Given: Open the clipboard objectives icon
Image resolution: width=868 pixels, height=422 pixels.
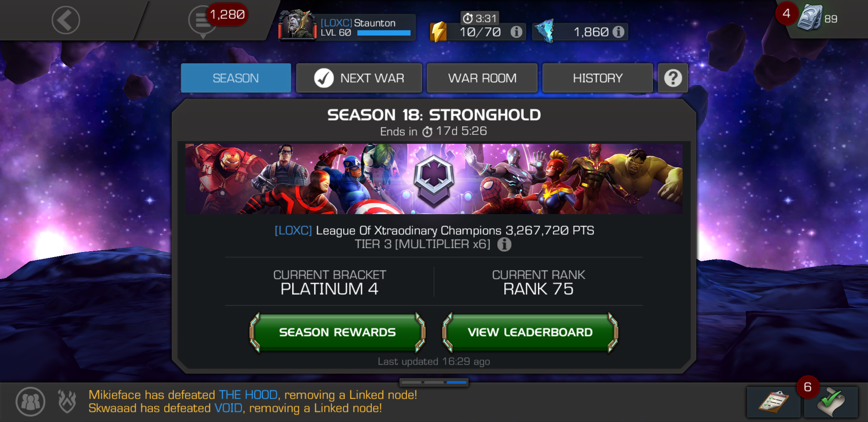Looking at the screenshot, I should pos(773,402).
